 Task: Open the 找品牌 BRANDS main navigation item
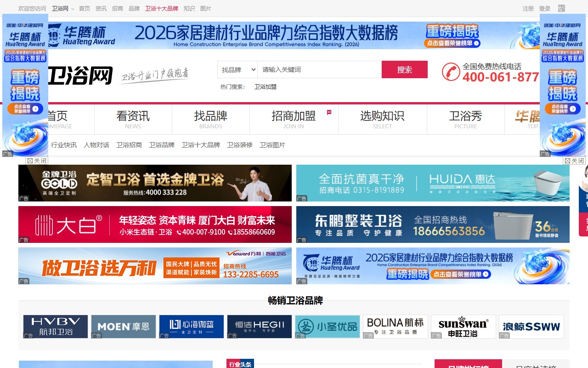(x=211, y=119)
